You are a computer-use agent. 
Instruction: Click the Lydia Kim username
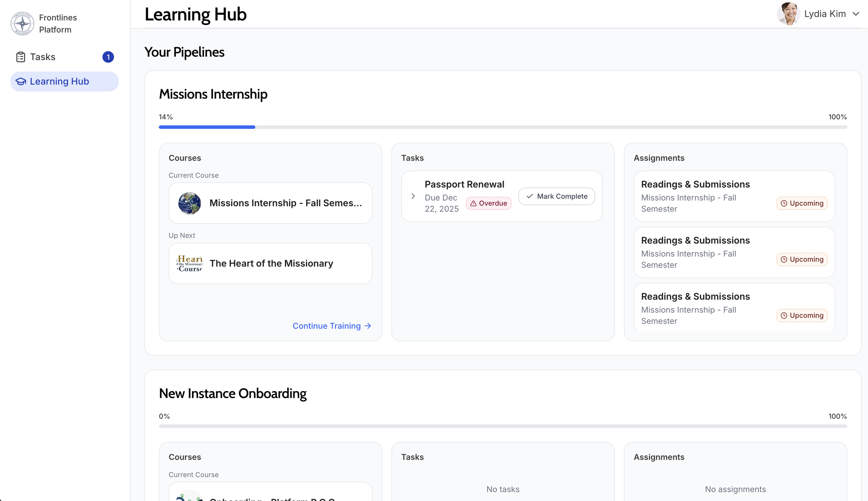coord(825,14)
